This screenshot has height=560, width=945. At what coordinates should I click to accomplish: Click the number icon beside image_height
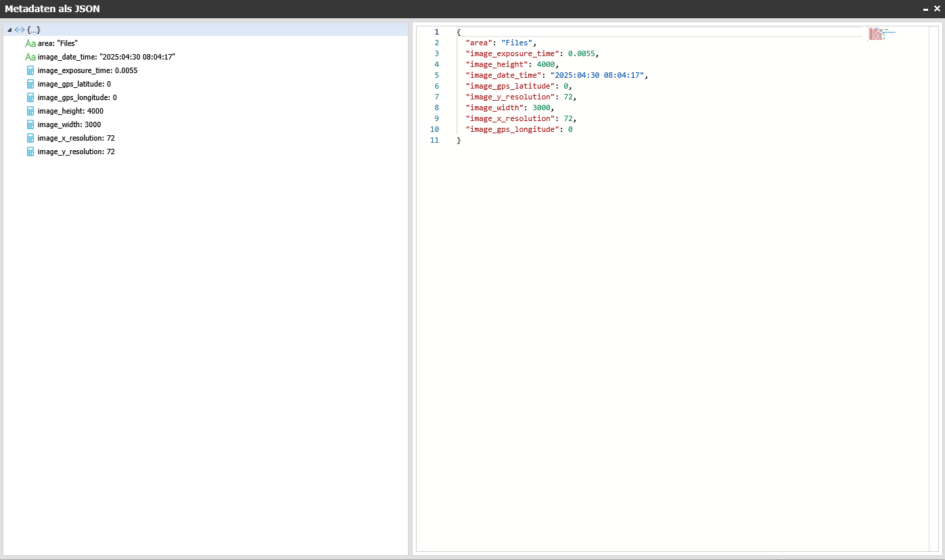click(30, 111)
